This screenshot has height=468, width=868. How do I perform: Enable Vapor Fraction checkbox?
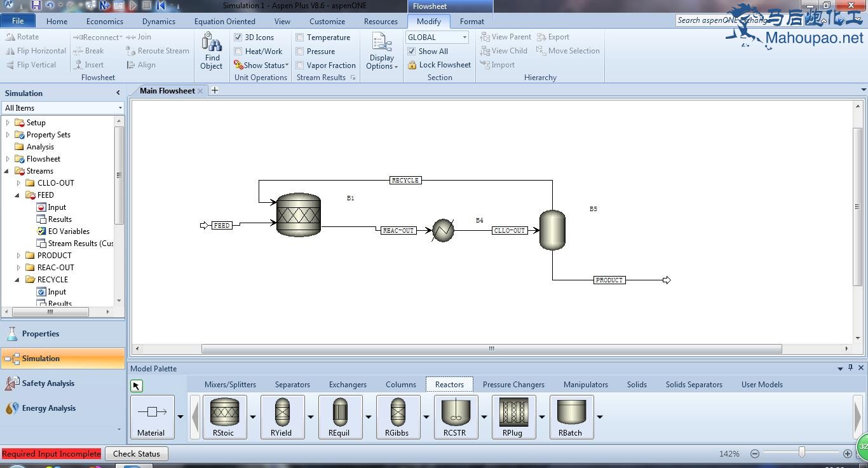pos(300,65)
